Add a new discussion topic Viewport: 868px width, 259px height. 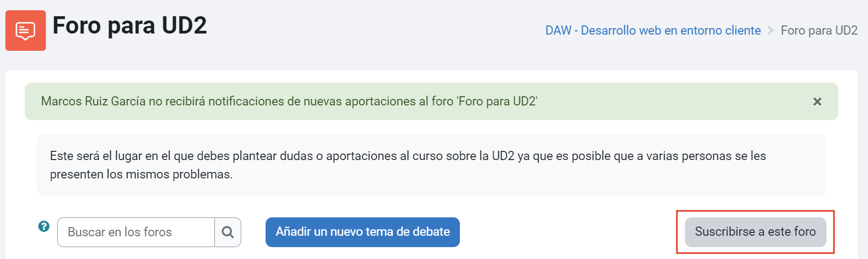(363, 232)
